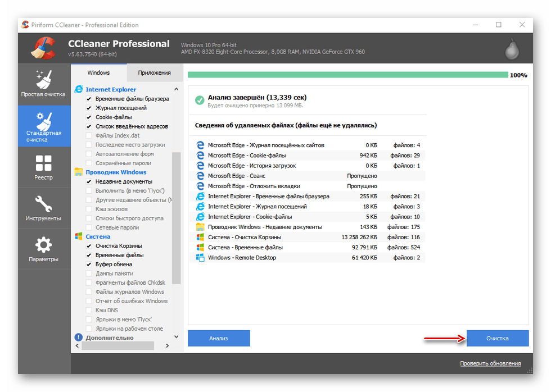
Task: Click Edge icon for История загрузок row
Action: [200, 166]
